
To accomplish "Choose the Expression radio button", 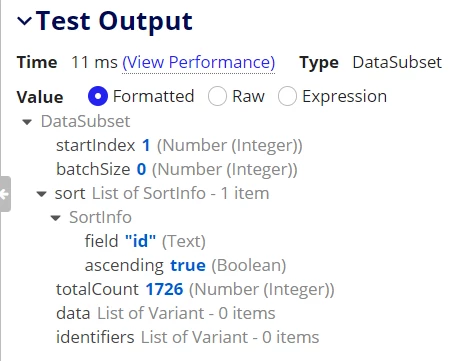I will pos(287,96).
